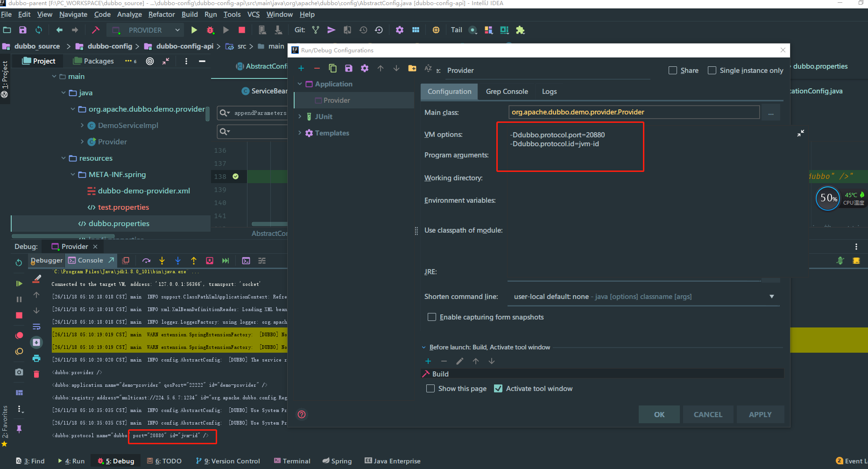Collapse Before launch section
This screenshot has width=868, height=469.
pos(424,347)
